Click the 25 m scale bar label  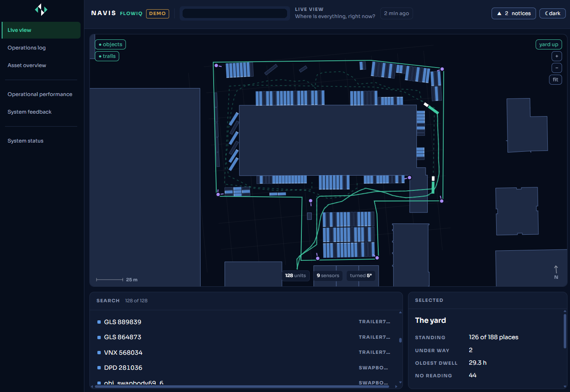point(132,280)
